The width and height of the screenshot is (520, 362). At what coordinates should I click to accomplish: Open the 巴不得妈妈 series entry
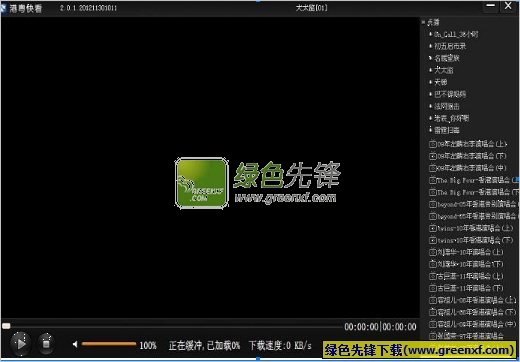tap(450, 94)
